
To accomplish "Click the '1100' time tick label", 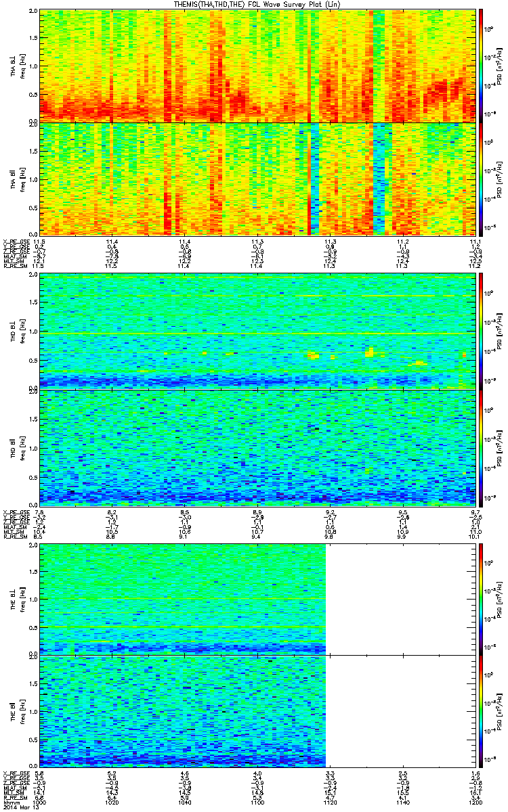I will point(257,802).
